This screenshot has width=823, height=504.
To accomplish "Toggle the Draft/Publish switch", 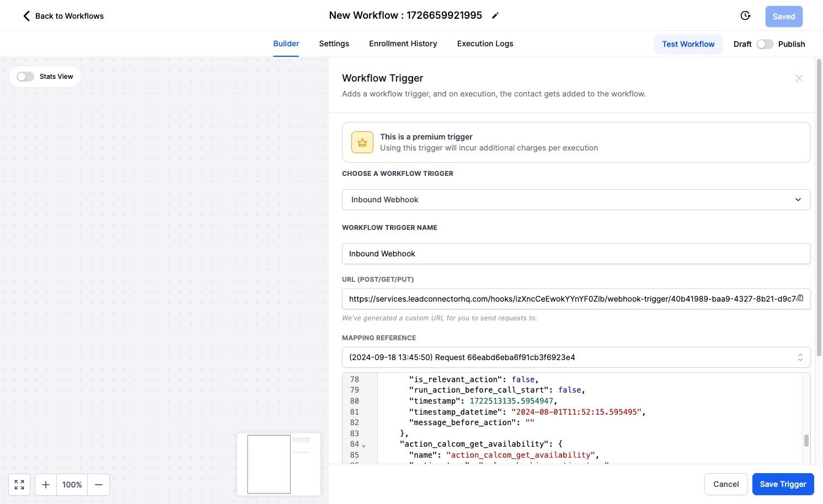I will (765, 44).
